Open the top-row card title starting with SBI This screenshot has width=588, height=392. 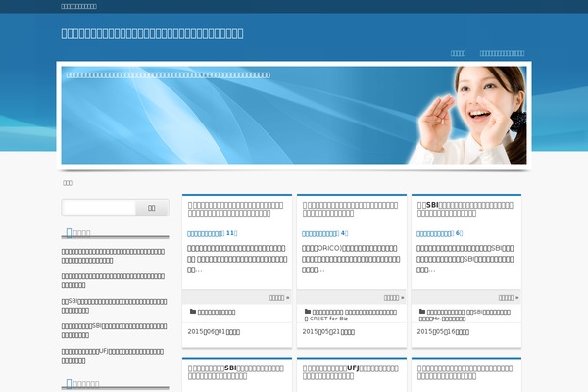pyautogui.click(x=465, y=209)
